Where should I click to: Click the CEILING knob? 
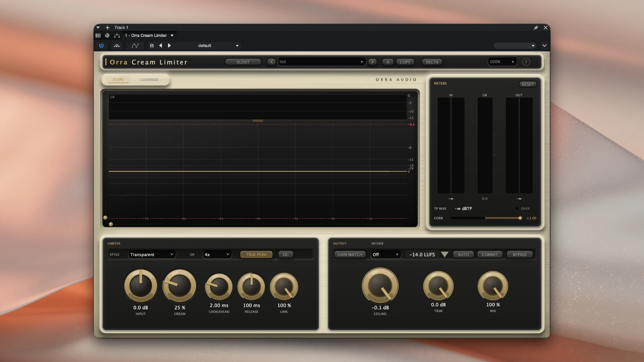point(380,286)
